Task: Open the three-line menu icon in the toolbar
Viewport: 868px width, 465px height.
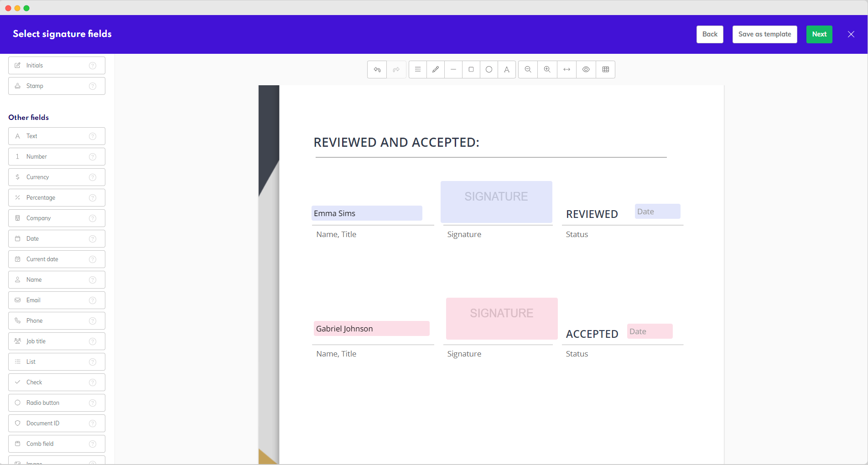Action: point(418,70)
